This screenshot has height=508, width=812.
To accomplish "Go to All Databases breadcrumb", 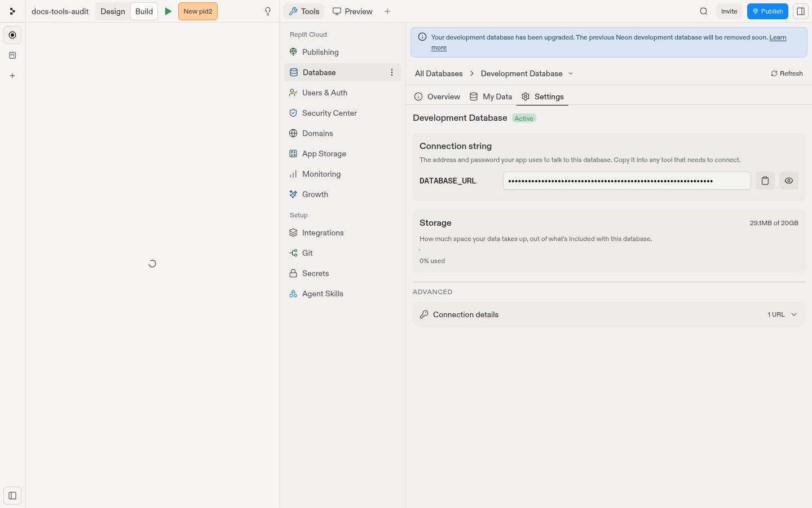I will (x=439, y=73).
